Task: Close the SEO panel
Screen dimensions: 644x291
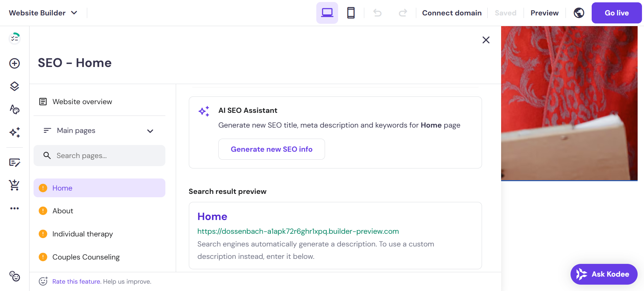Action: tap(486, 40)
